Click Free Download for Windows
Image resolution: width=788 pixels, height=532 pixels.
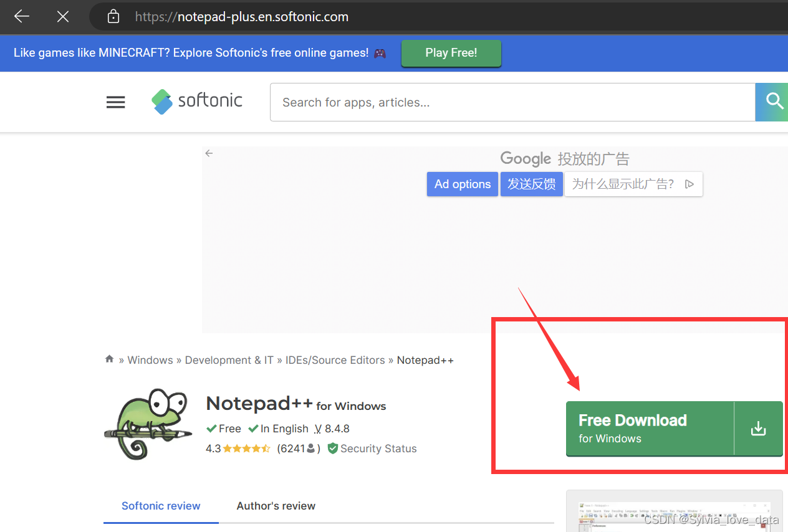coord(650,429)
